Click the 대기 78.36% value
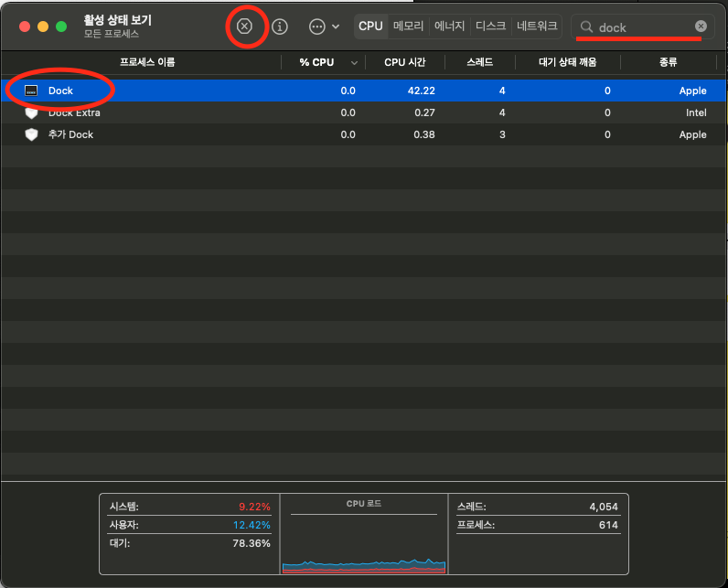This screenshot has width=728, height=588. [252, 543]
